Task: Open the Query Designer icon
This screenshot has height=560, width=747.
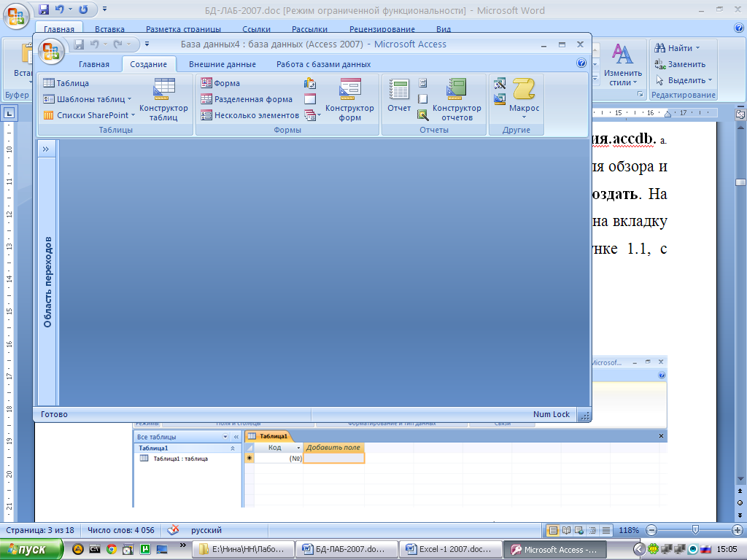Action: coord(500,99)
